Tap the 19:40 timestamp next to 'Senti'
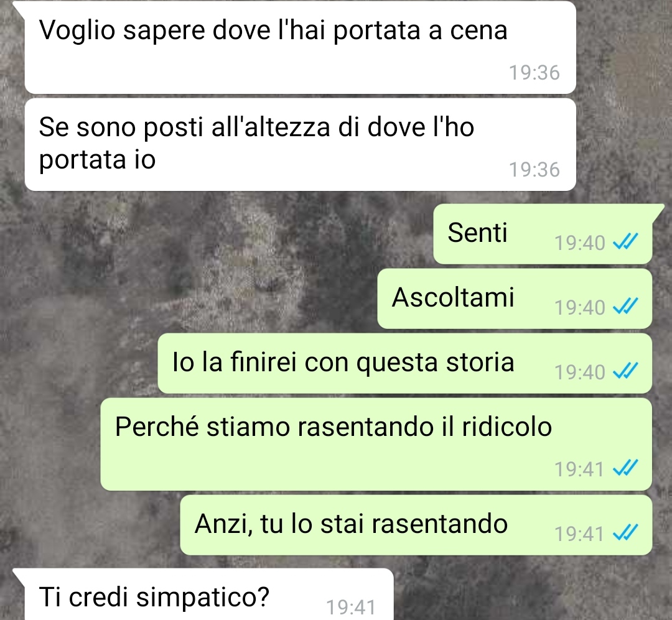The height and width of the screenshot is (620, 672). 579,243
